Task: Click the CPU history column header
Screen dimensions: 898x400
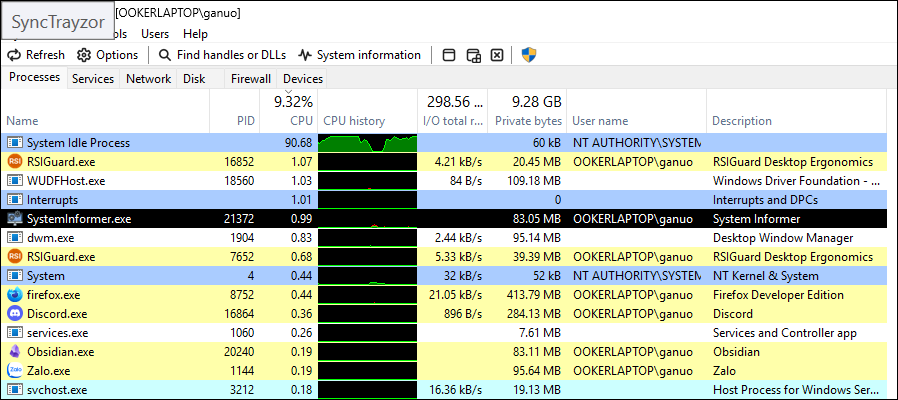Action: tap(367, 111)
